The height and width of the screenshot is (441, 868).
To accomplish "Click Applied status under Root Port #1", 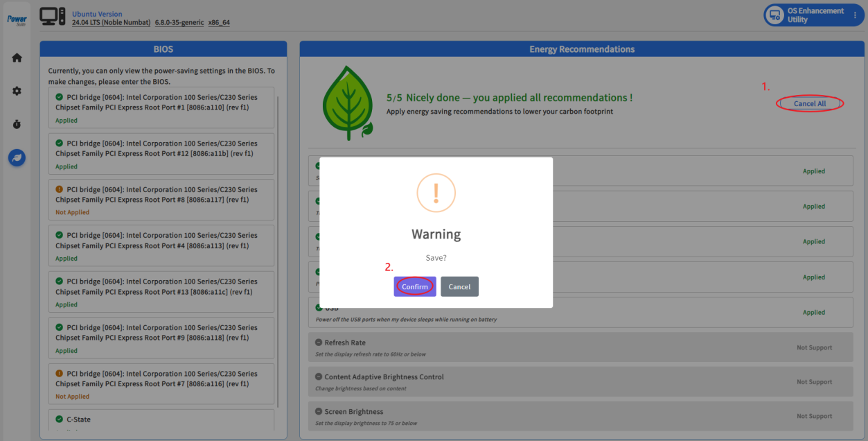I will (67, 121).
